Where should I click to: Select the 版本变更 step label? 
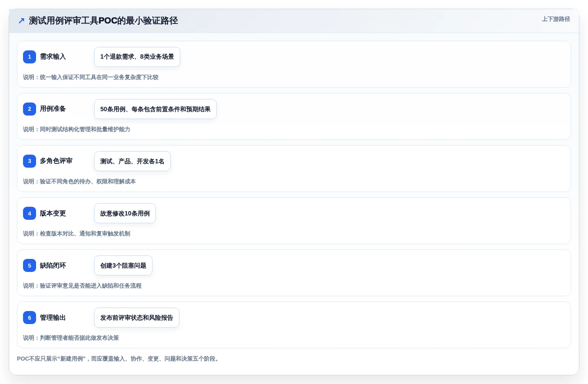53,213
